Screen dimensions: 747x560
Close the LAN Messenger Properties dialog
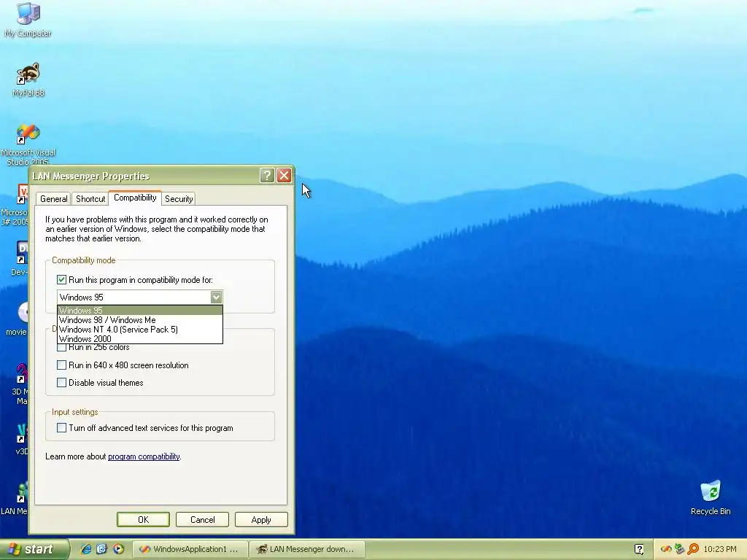click(x=284, y=176)
